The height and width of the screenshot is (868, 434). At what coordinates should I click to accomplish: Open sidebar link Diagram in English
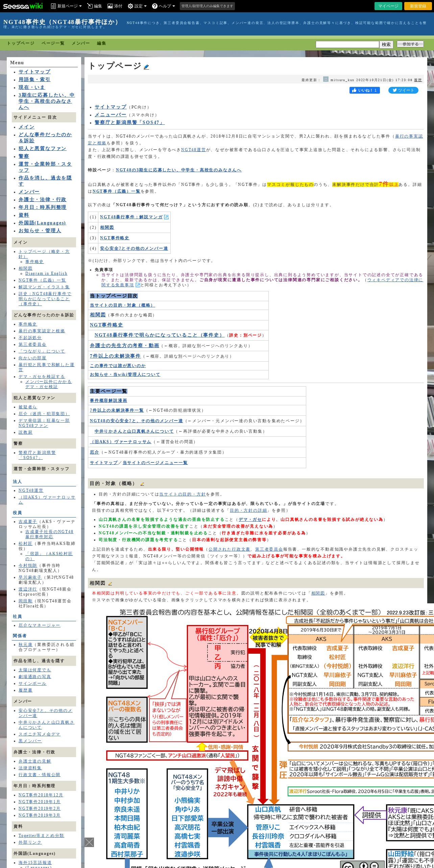pyautogui.click(x=46, y=273)
